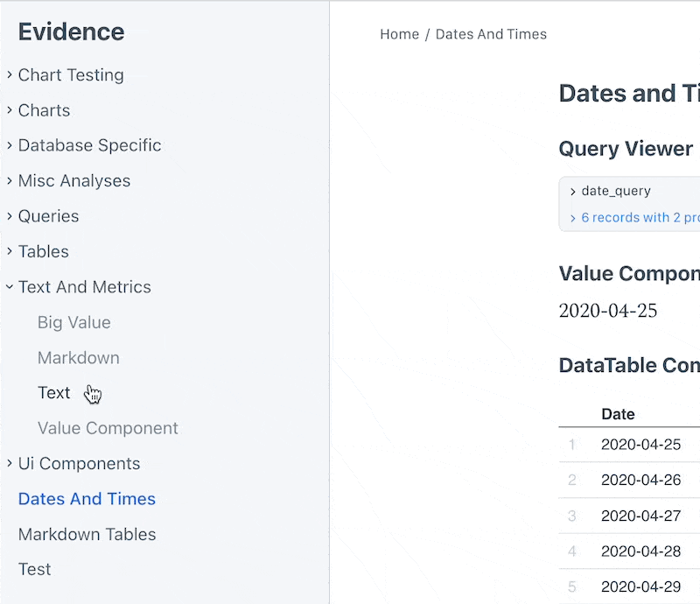Viewport: 700px width, 604px height.
Task: Expand the Chart Testing section chevron
Action: (x=9, y=75)
